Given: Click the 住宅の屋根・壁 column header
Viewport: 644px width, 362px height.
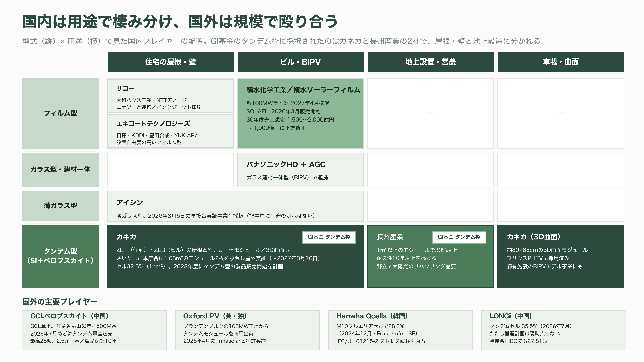Looking at the screenshot, I should [171, 62].
